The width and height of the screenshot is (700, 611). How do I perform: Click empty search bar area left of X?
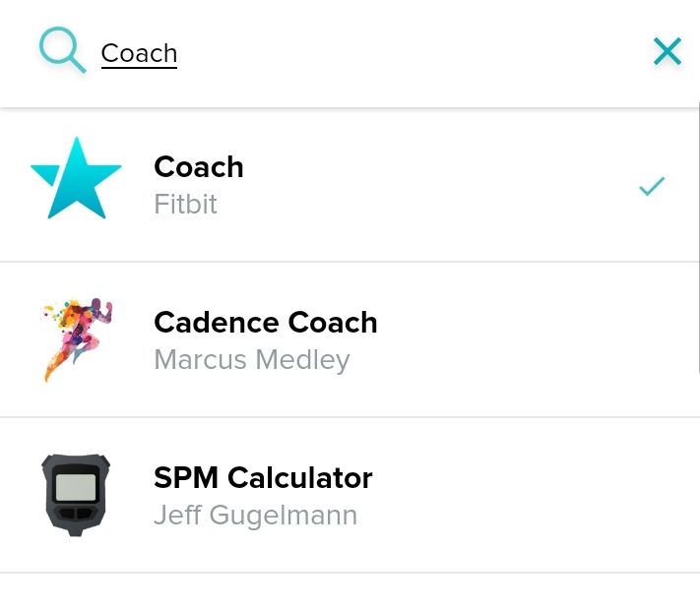click(414, 53)
